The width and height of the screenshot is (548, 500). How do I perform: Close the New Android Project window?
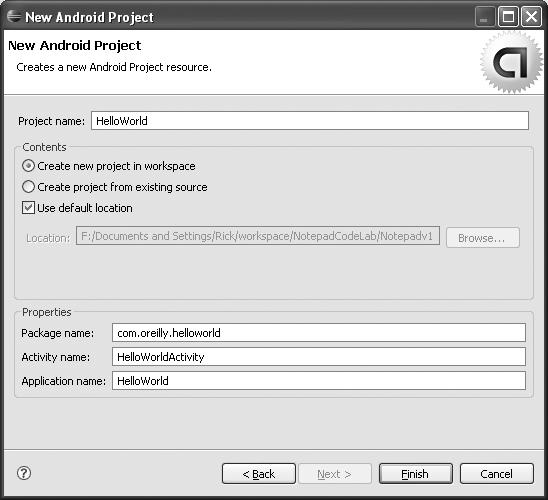pyautogui.click(x=531, y=17)
